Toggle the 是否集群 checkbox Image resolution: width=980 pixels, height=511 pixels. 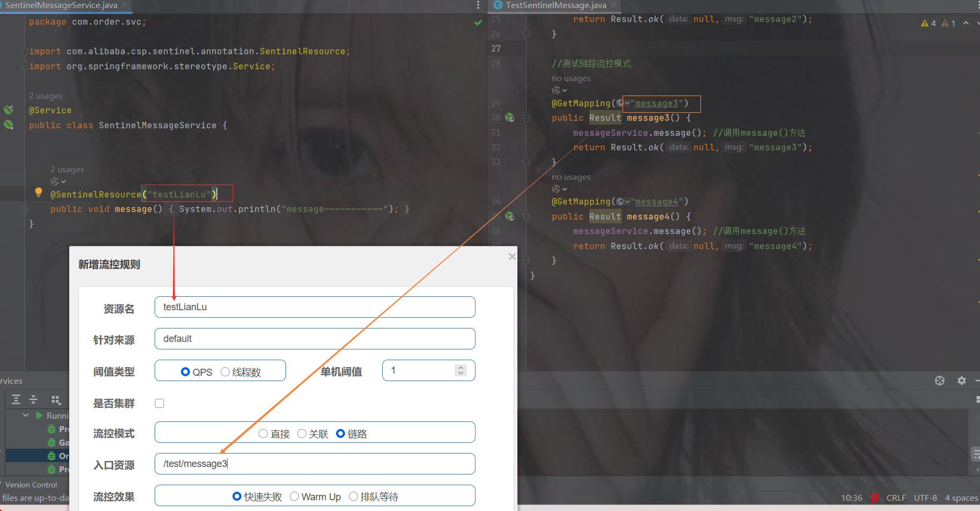coord(159,403)
